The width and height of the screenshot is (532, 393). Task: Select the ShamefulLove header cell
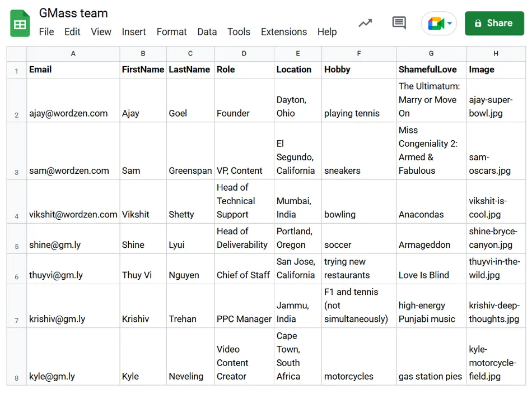tap(431, 70)
